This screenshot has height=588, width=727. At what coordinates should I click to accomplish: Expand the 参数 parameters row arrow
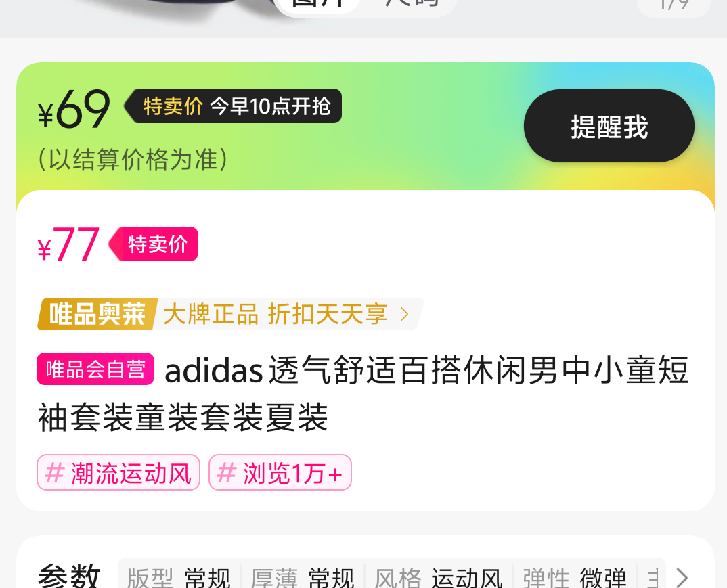[x=682, y=578]
